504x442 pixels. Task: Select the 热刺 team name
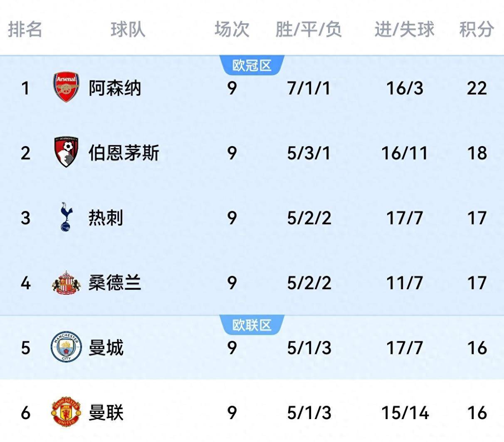pos(106,218)
